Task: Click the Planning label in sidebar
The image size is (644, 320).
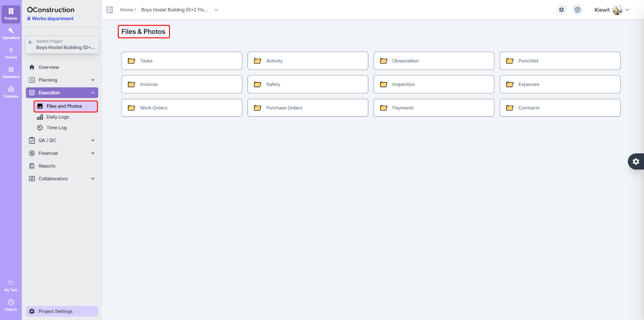Action: point(48,80)
